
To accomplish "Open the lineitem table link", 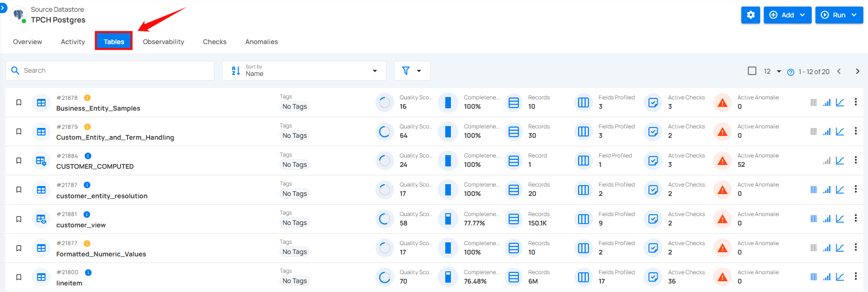I will coord(69,283).
